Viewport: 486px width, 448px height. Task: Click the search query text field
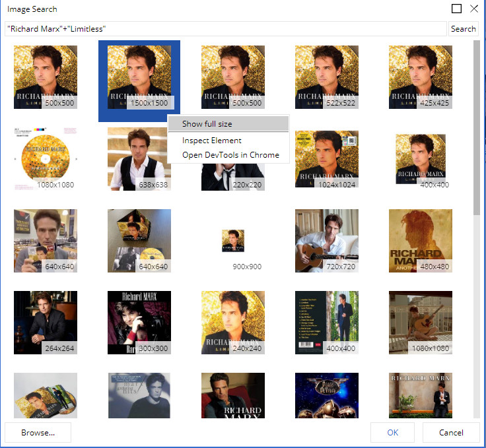[x=225, y=29]
